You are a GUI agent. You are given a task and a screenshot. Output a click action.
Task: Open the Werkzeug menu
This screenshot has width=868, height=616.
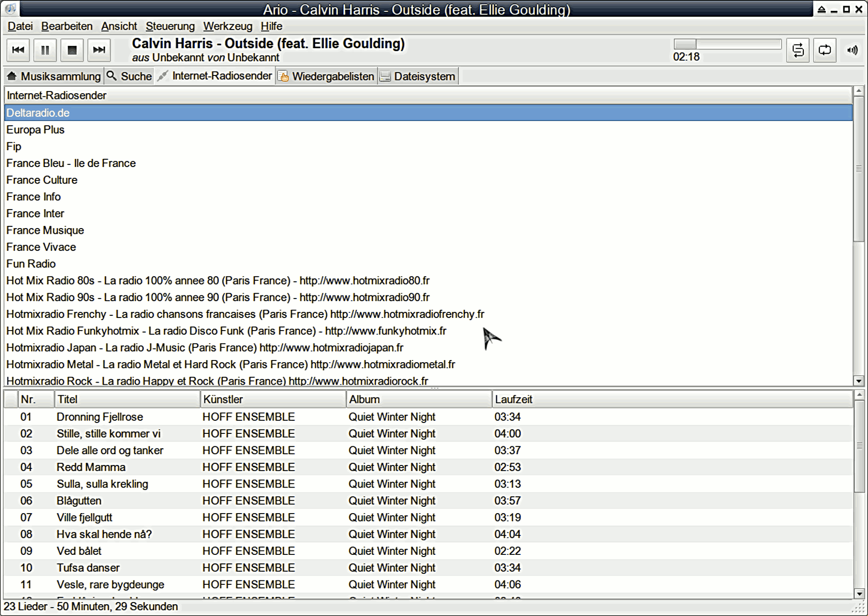tap(227, 26)
